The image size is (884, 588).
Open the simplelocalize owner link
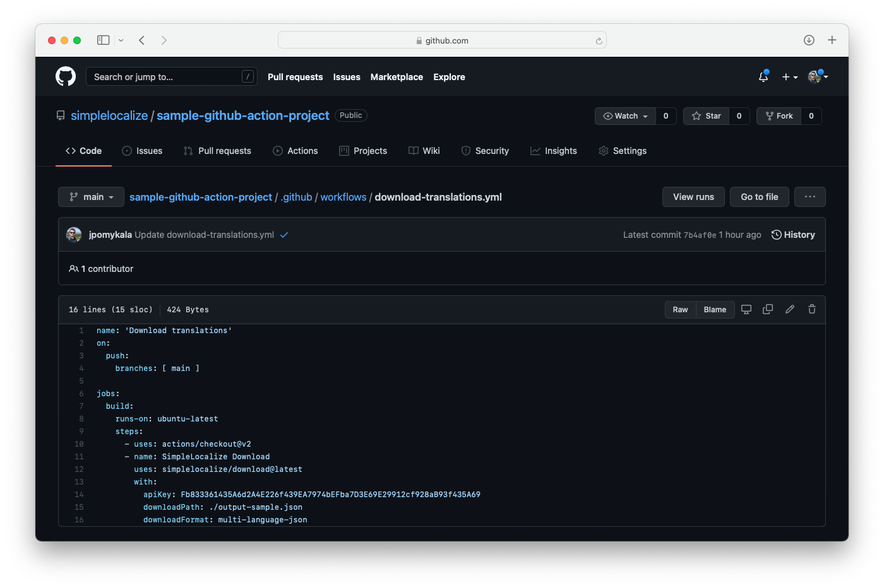click(109, 115)
